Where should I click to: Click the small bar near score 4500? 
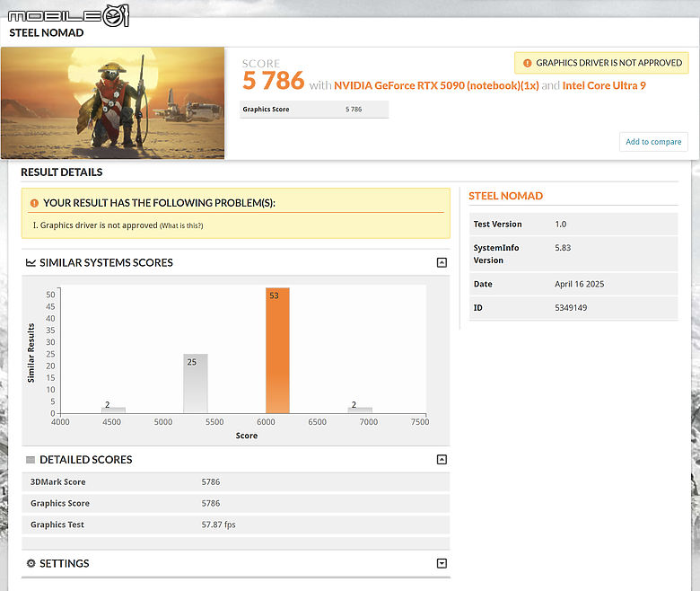click(x=113, y=410)
